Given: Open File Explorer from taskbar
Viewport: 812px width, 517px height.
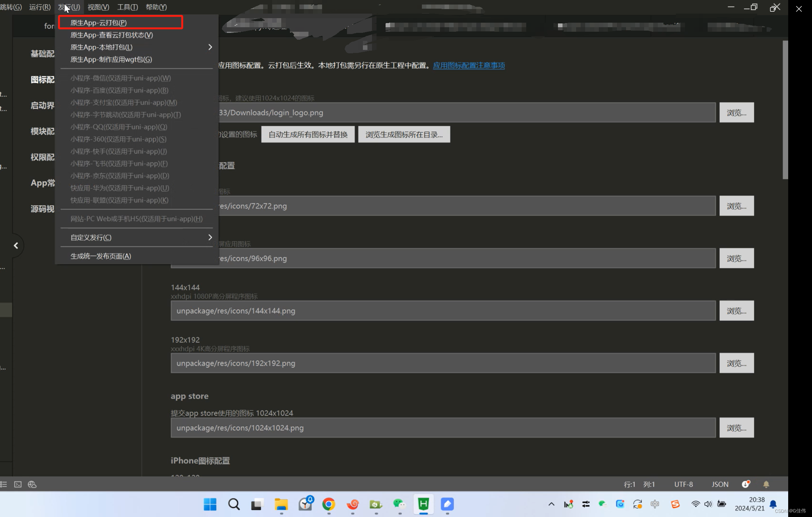Looking at the screenshot, I should click(281, 504).
